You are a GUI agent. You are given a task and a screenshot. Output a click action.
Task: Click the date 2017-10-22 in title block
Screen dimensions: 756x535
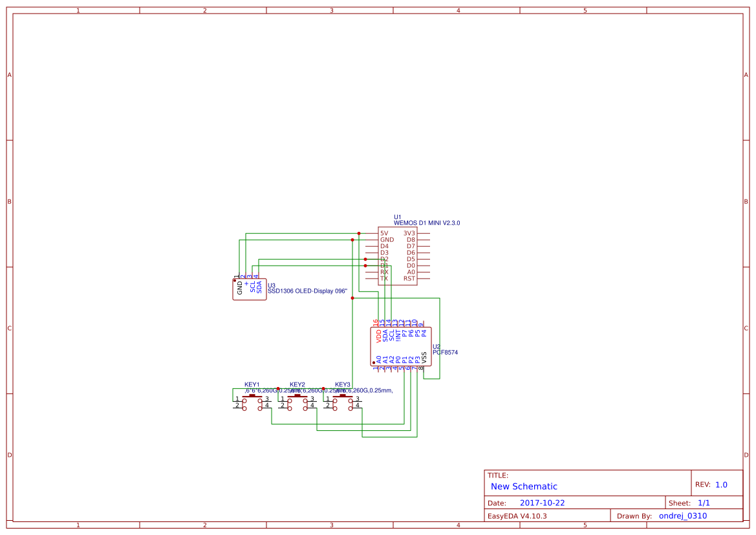[x=541, y=502]
